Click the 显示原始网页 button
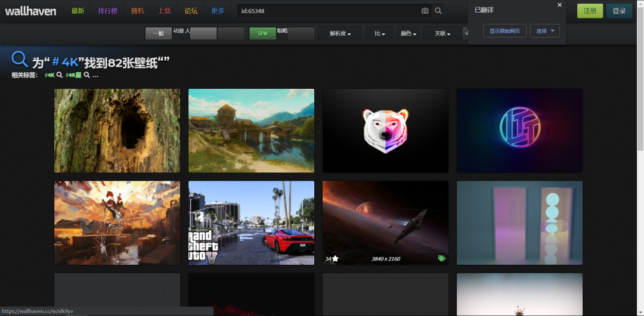The height and width of the screenshot is (316, 644). 504,31
